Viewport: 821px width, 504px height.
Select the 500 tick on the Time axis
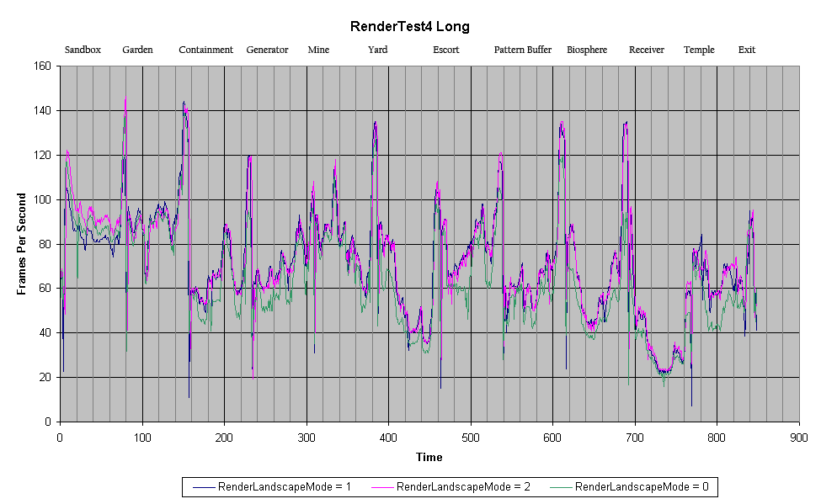tap(471, 438)
